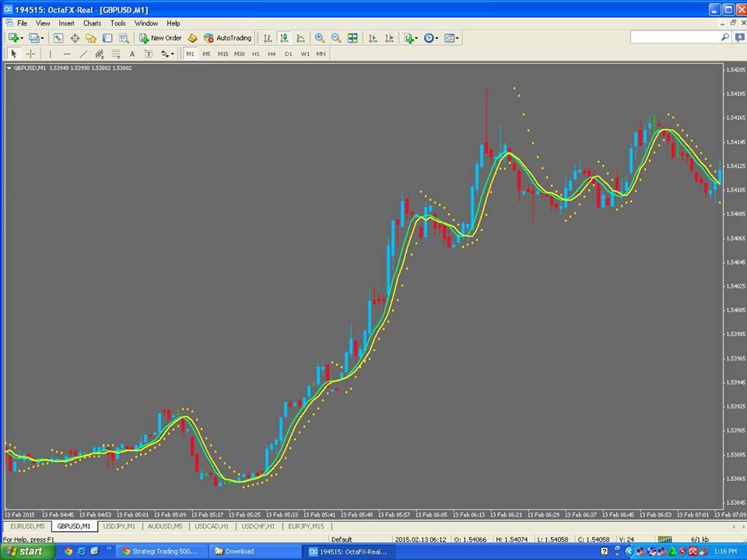
Task: Click the New Order button
Action: pyautogui.click(x=160, y=38)
